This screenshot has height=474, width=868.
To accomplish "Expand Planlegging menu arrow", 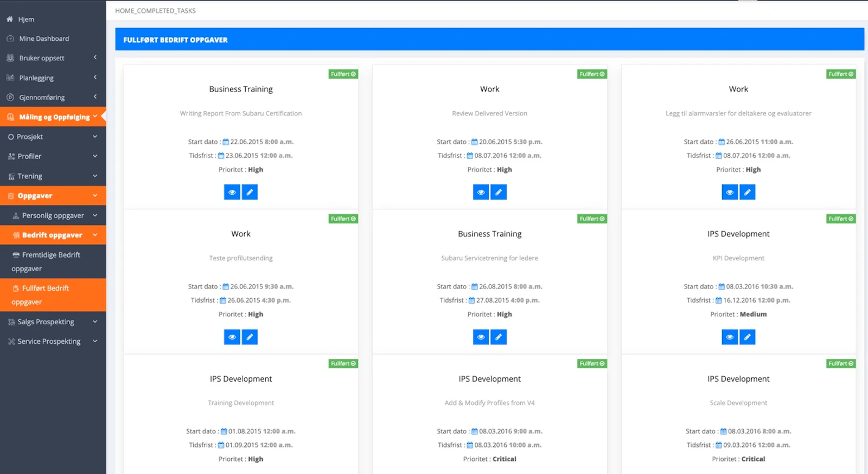I will (95, 77).
